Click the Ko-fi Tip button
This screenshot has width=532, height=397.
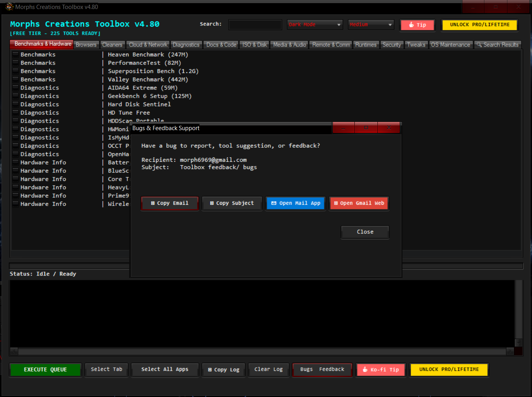pos(381,370)
